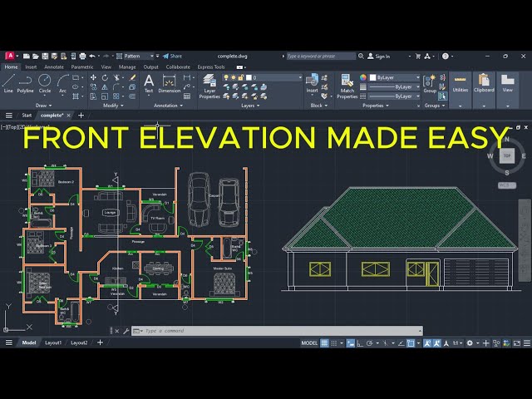This screenshot has height=399, width=532.
Task: Select the Line drawing tool
Action: 8,83
